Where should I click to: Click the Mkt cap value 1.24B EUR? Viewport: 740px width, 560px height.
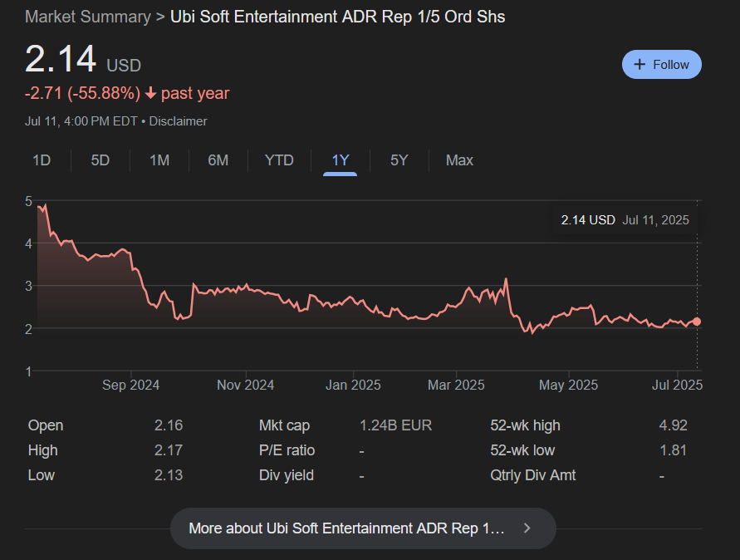click(x=395, y=425)
